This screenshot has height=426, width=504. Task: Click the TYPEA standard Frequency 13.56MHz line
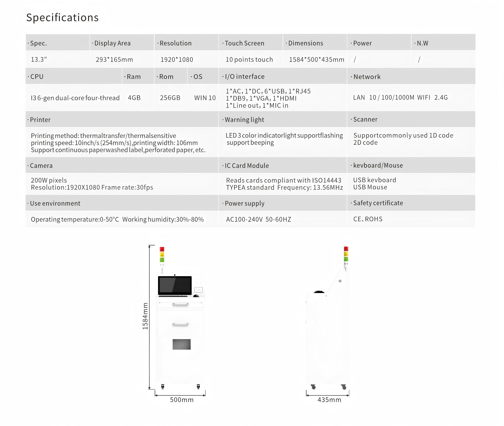click(285, 187)
